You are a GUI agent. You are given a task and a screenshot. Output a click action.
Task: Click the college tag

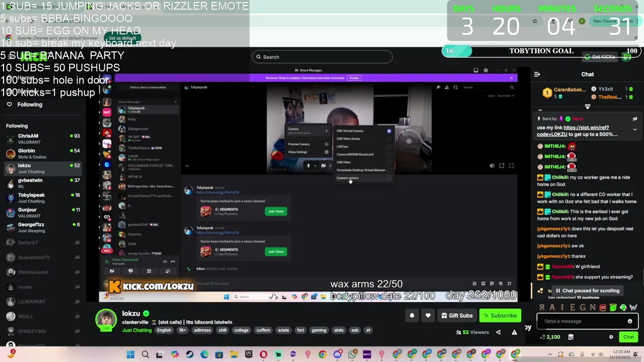[x=242, y=330]
